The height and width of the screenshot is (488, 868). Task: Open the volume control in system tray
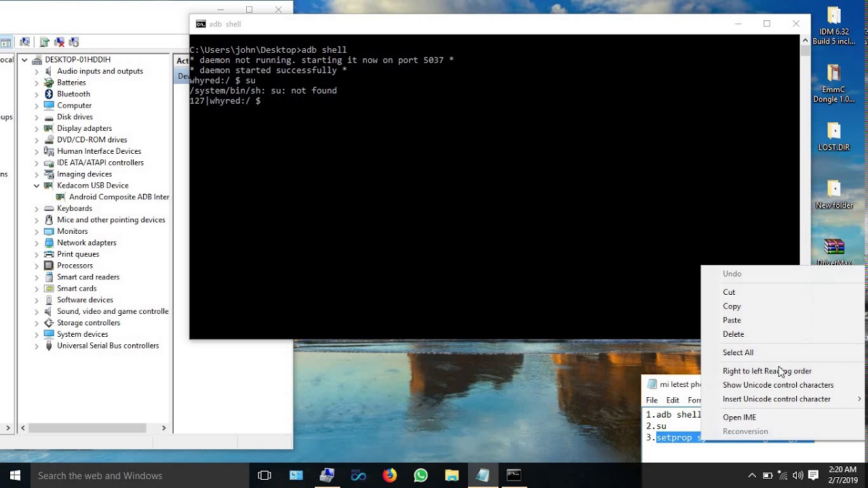point(797,476)
